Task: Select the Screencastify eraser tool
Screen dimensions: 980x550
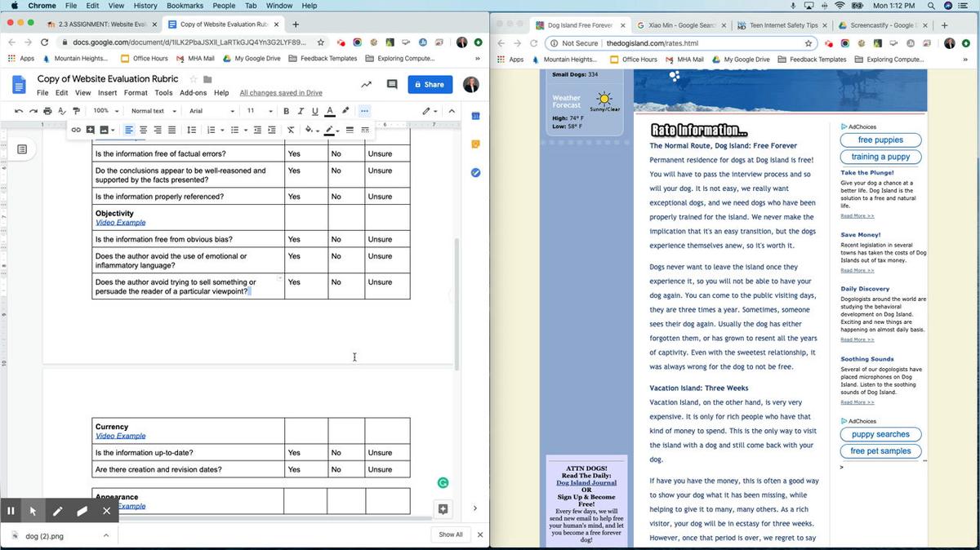Action: coord(82,511)
